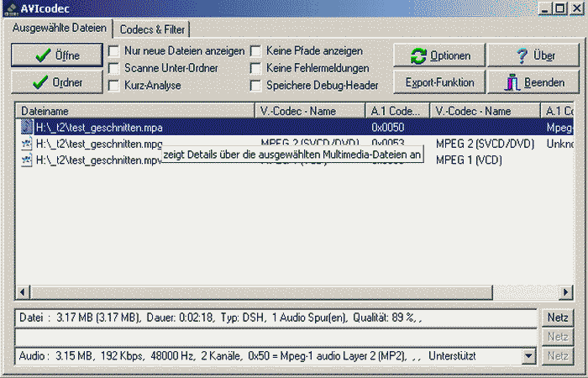This screenshot has height=378, width=588.
Task: Expand the Audio info dropdown arrow
Action: click(x=528, y=356)
